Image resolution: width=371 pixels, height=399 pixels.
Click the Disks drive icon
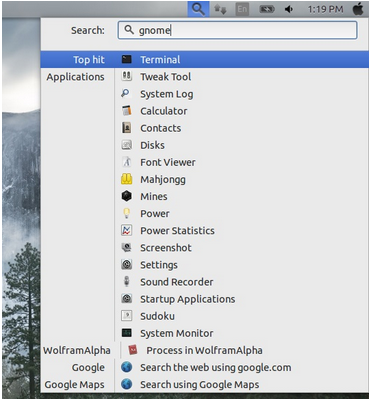pyautogui.click(x=127, y=145)
